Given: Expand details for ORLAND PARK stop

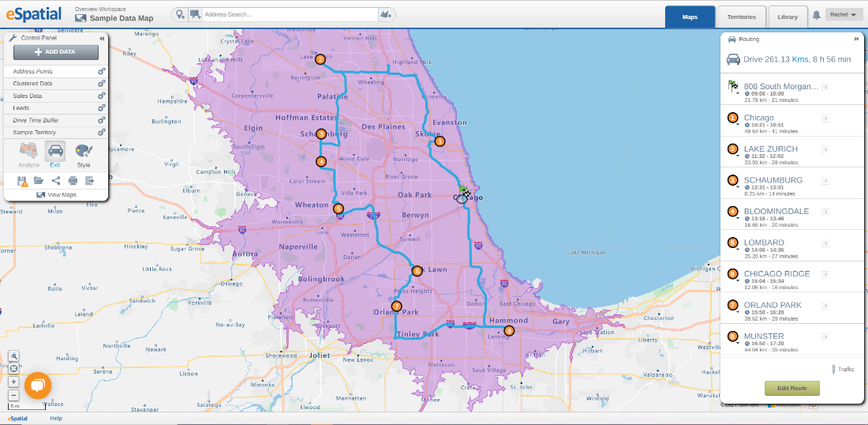Looking at the screenshot, I should (x=825, y=305).
